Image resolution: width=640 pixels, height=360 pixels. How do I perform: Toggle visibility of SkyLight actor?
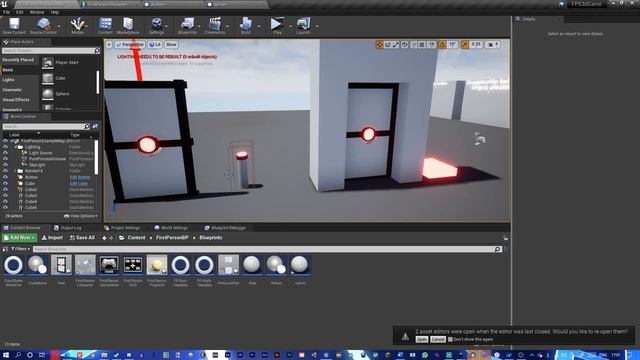point(5,165)
